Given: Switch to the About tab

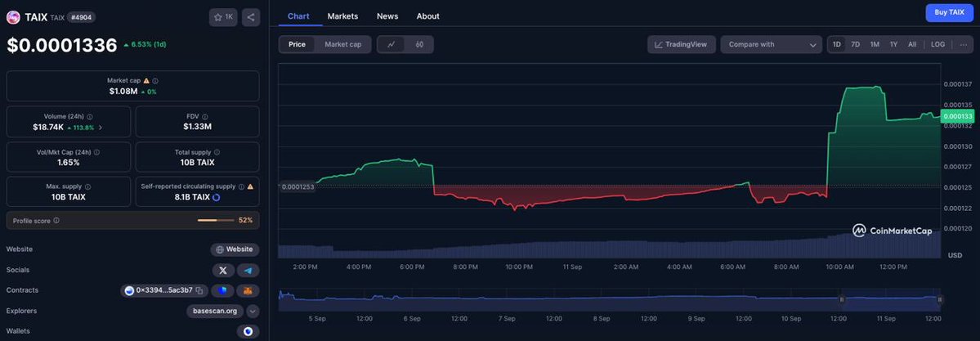Looking at the screenshot, I should pyautogui.click(x=428, y=16).
